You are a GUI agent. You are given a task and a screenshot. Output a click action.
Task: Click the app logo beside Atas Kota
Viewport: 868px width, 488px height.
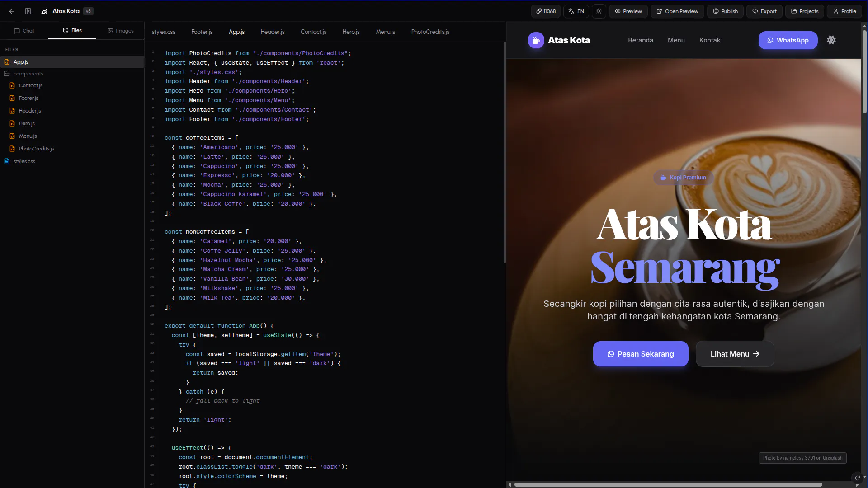coord(44,11)
